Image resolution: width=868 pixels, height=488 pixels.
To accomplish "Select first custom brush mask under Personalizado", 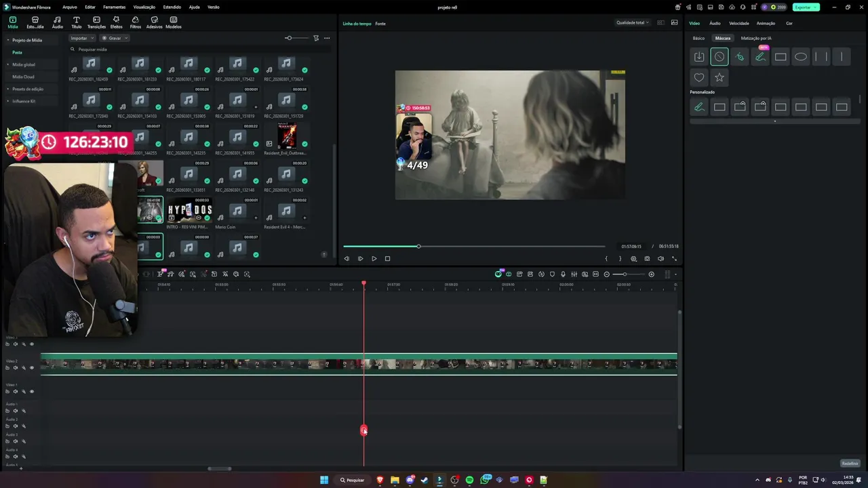I will [699, 107].
